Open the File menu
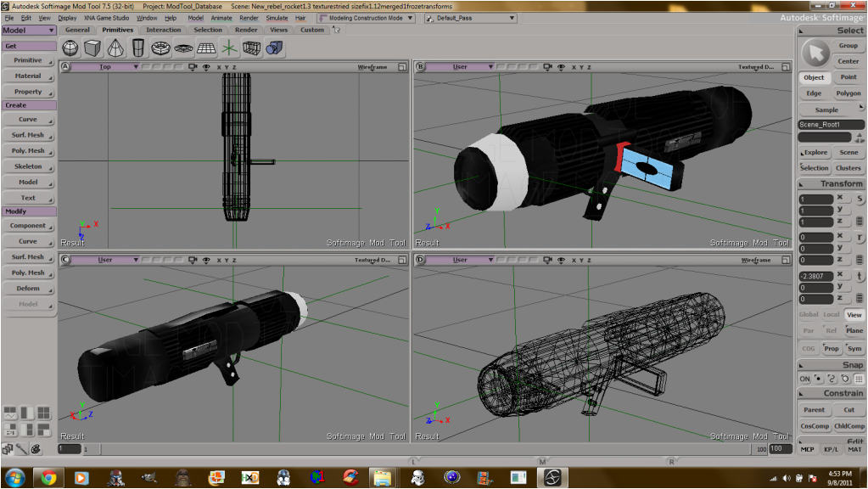Image resolution: width=868 pixels, height=489 pixels. (9, 19)
